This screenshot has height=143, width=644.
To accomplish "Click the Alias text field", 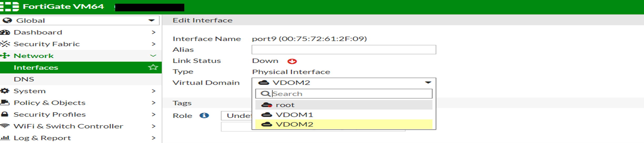I will tap(343, 50).
